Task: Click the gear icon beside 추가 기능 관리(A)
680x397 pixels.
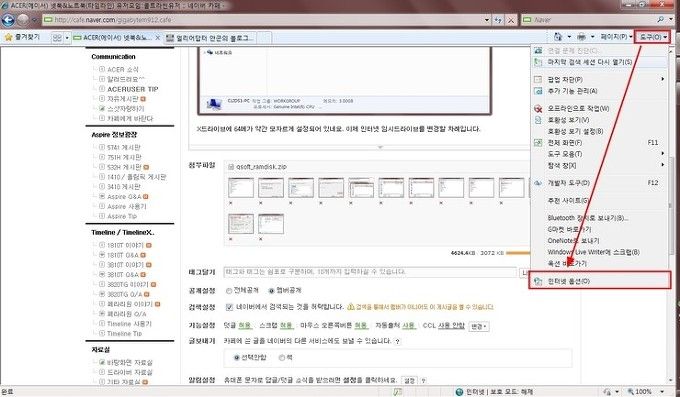Action: (x=538, y=91)
